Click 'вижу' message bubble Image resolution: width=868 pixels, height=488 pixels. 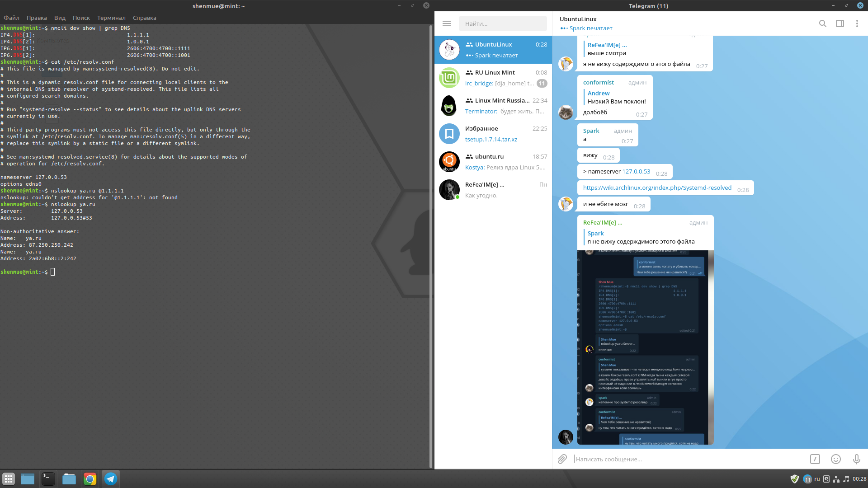pyautogui.click(x=598, y=155)
